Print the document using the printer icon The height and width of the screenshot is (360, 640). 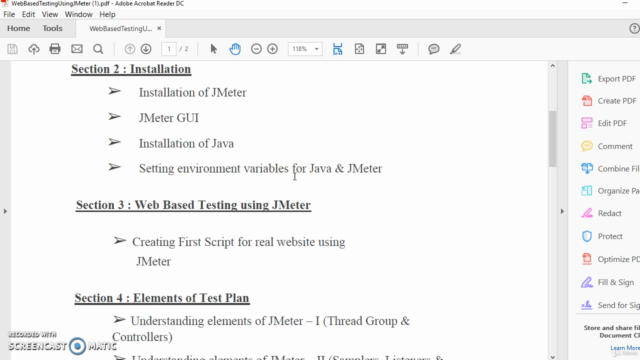coord(55,49)
